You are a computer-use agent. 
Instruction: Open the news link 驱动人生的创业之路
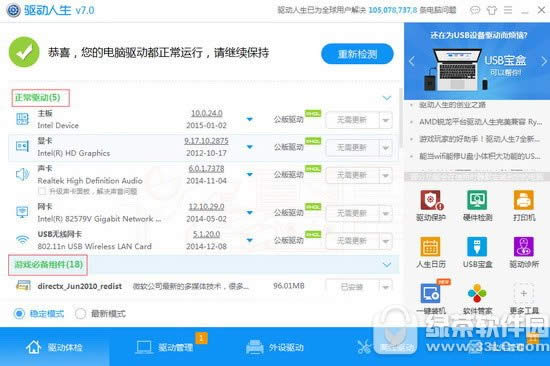click(452, 105)
